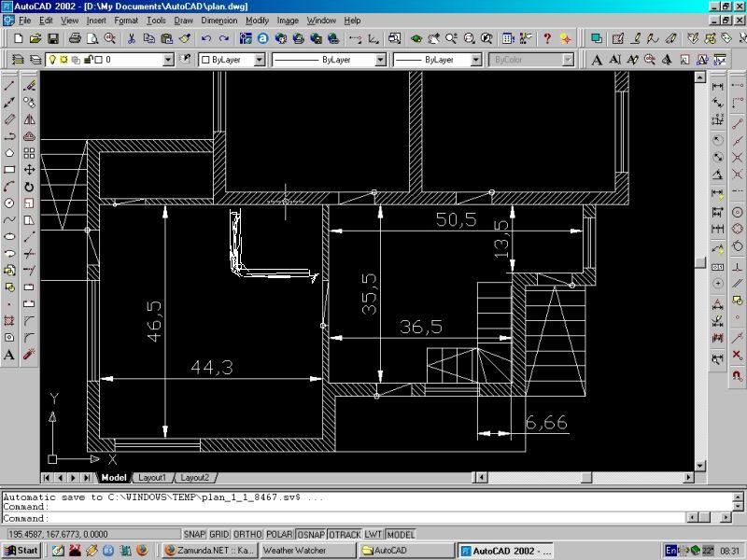Click the Undo arrow icon
This screenshot has height=560, width=747.
click(205, 38)
